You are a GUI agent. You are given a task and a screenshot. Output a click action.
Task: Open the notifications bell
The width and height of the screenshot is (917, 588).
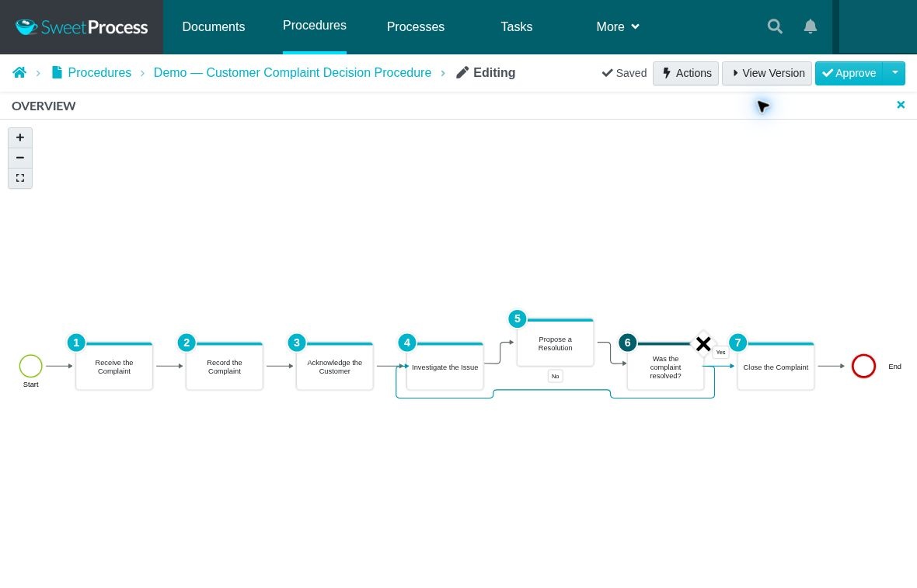coord(810,26)
